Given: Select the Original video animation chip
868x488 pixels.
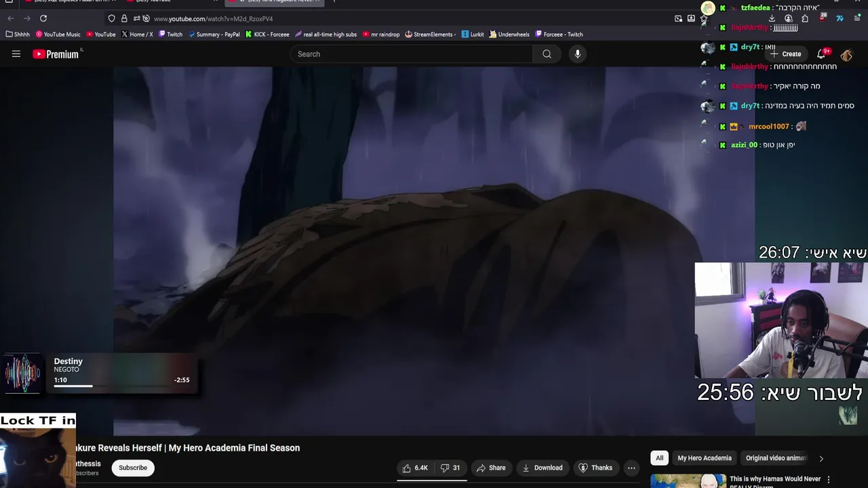Looking at the screenshot, I should click(x=776, y=458).
